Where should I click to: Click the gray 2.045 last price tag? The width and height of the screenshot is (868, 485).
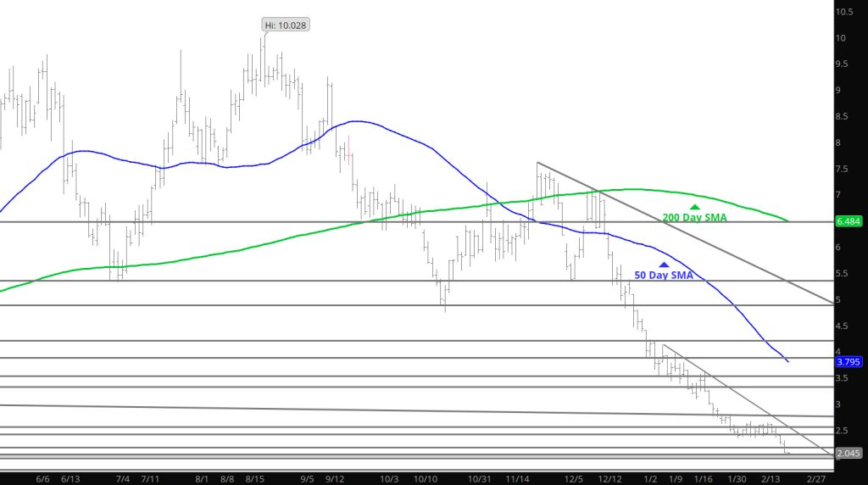point(849,454)
